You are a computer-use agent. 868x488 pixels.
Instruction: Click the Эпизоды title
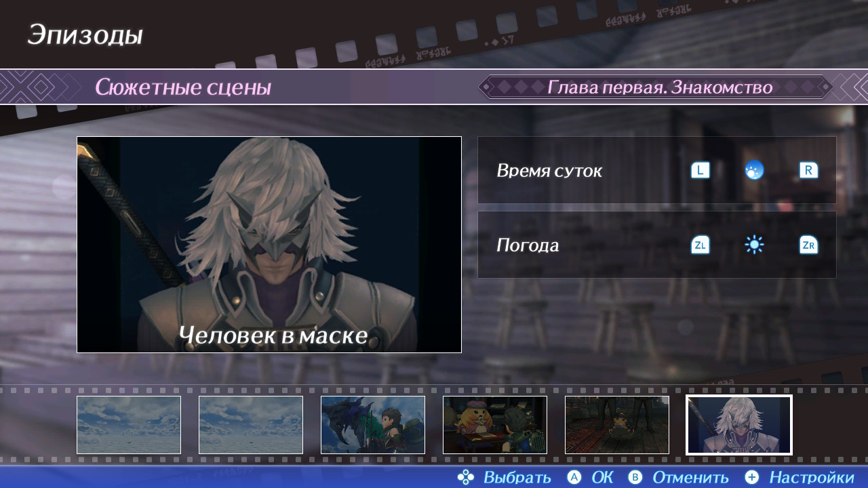pos(85,35)
